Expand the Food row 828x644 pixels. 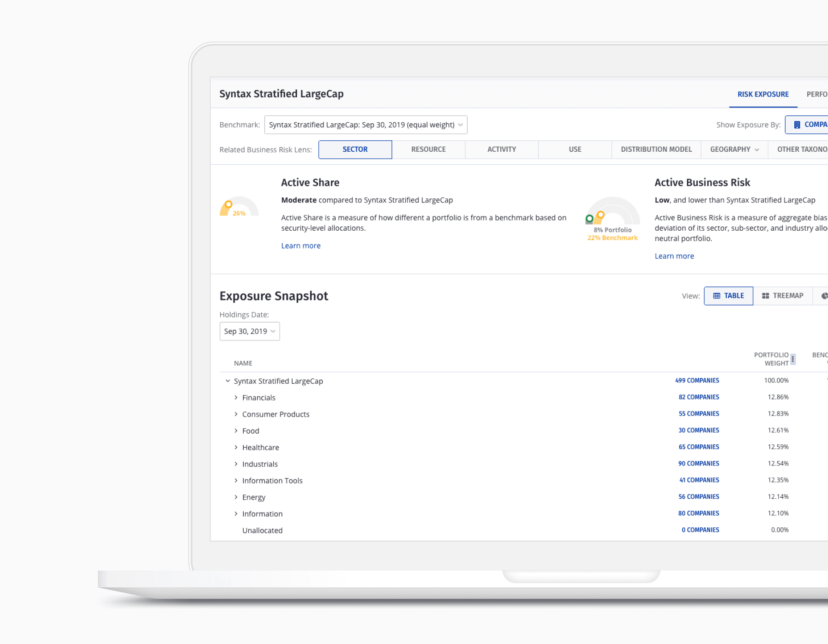pos(236,431)
